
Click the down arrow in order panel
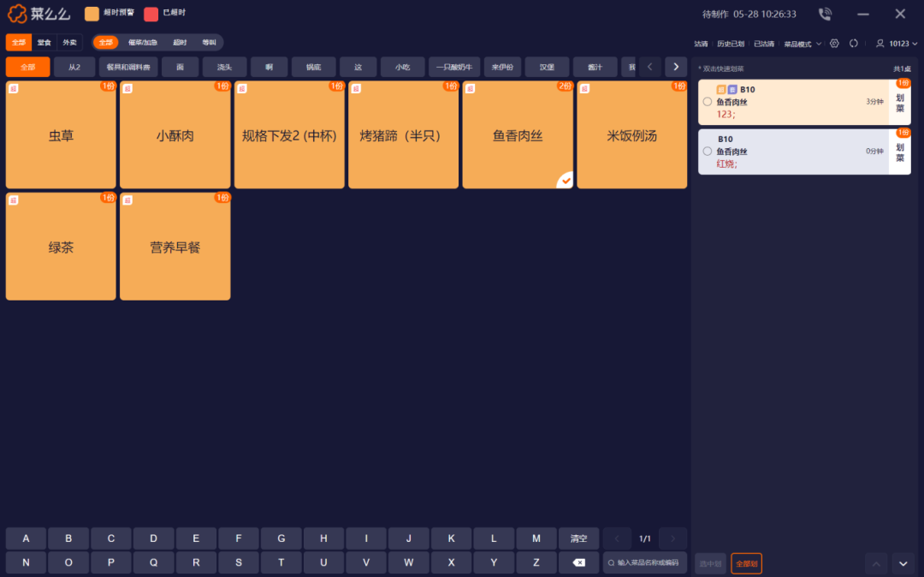tap(903, 564)
